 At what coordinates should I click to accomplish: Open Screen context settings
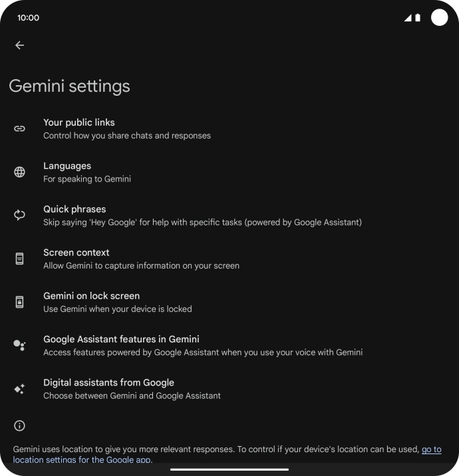[141, 259]
